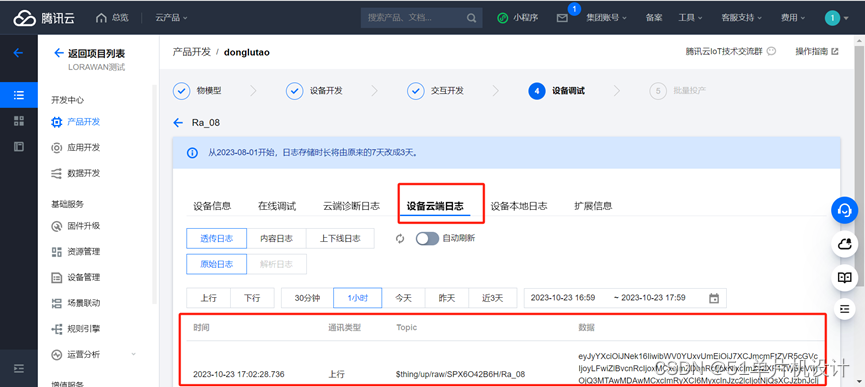Go to 交互开发 step
Viewport: 865px width, 387px height.
coord(435,91)
